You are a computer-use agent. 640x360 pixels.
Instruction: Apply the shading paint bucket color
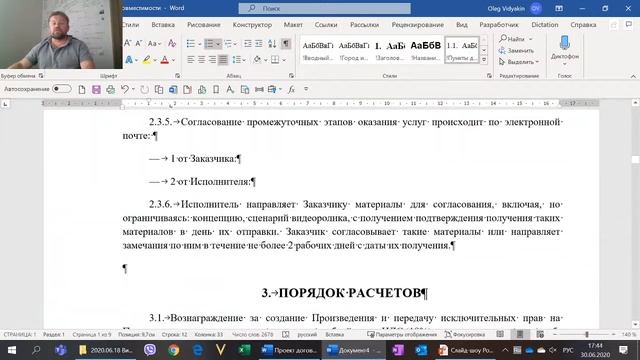pos(257,60)
